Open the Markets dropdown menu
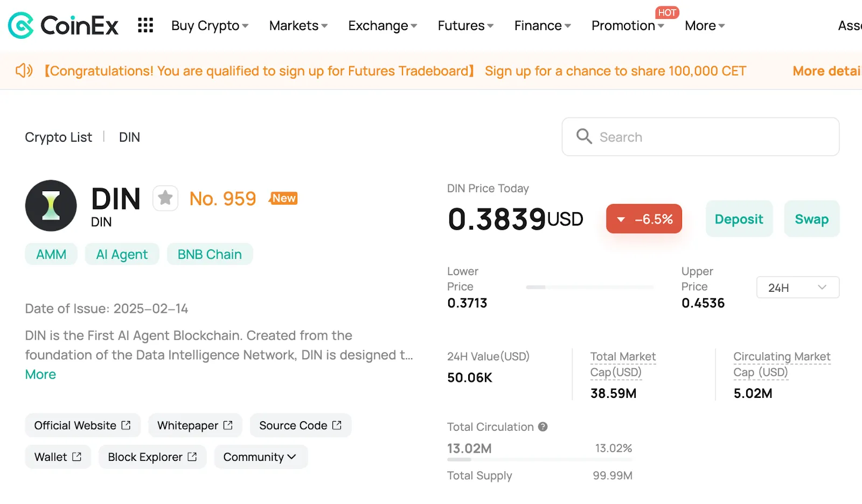The image size is (862, 504). pyautogui.click(x=298, y=25)
